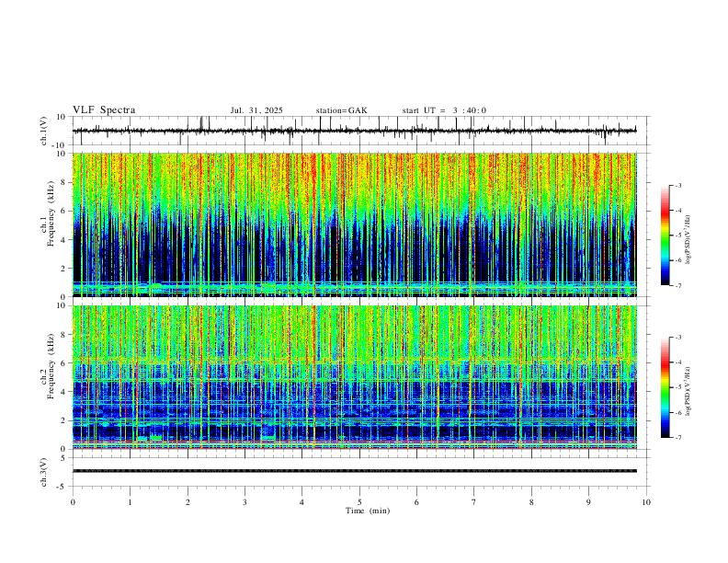
Task: Click the ch.1 "Frequency (kHz)" axis label
Action: pos(51,213)
